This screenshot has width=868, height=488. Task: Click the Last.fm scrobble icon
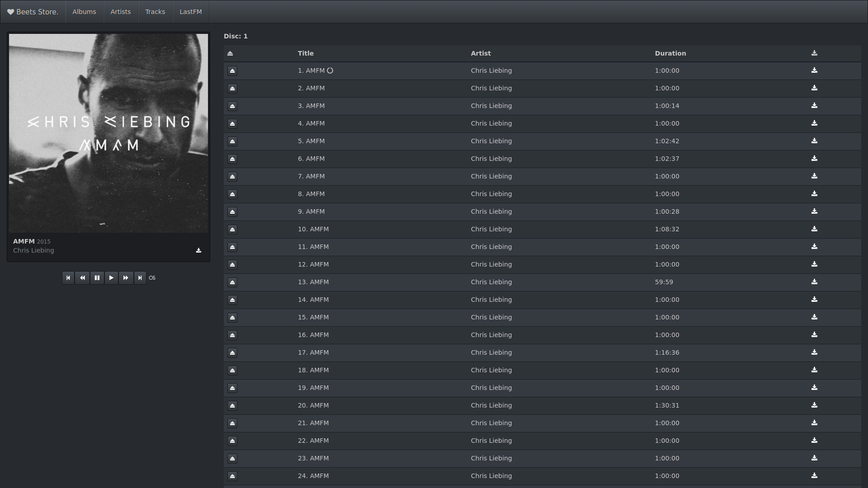click(152, 278)
